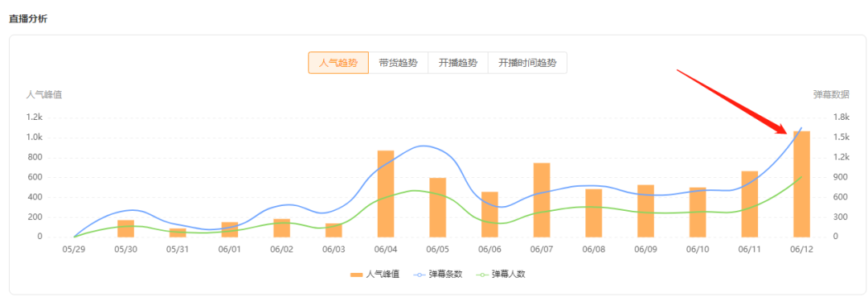Select the 人气趋势 tab

(338, 63)
